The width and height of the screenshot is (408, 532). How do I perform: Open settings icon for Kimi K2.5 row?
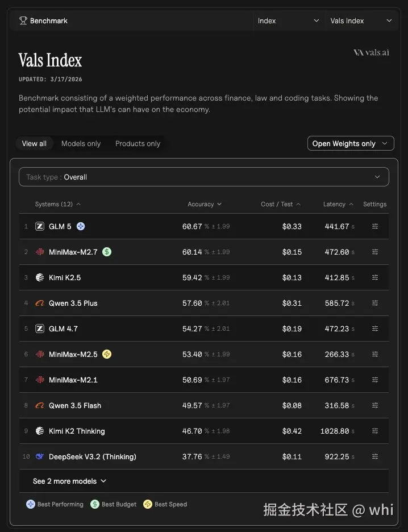(x=375, y=277)
